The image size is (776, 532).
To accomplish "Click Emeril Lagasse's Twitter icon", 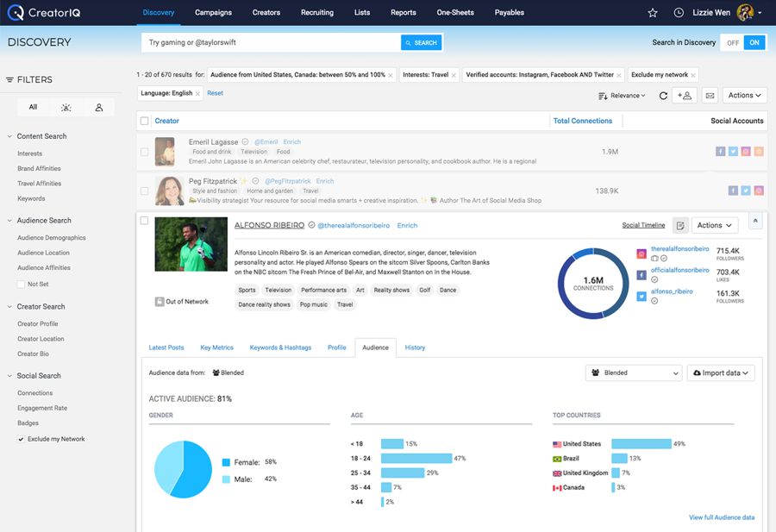I will [x=733, y=152].
